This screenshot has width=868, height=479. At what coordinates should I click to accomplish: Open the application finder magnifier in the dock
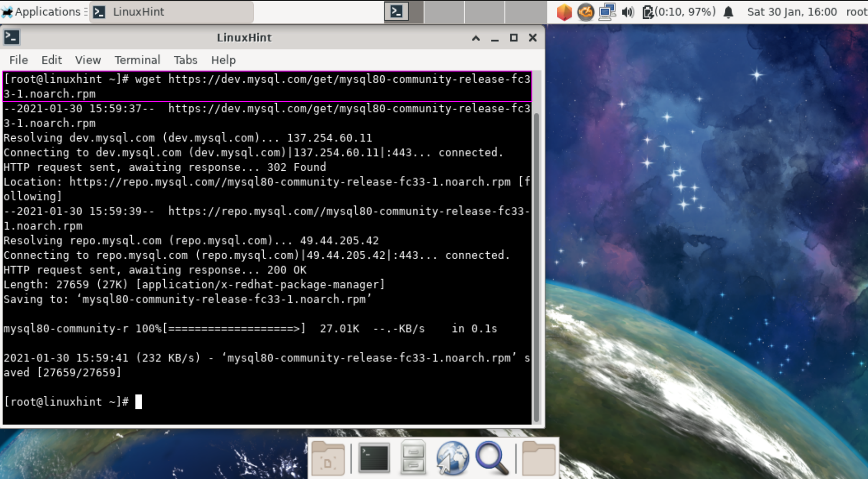(492, 458)
